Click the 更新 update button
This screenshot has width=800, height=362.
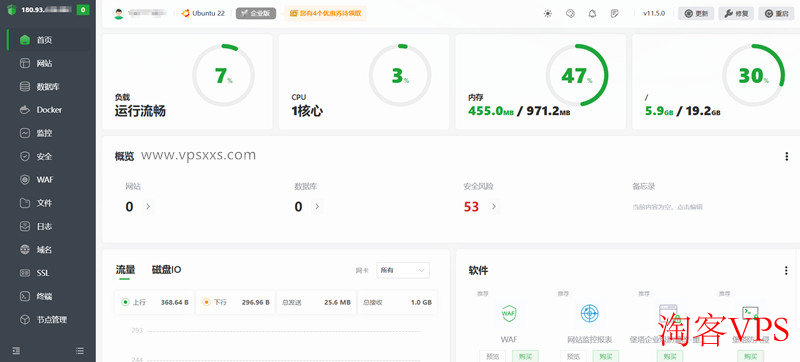pos(696,14)
